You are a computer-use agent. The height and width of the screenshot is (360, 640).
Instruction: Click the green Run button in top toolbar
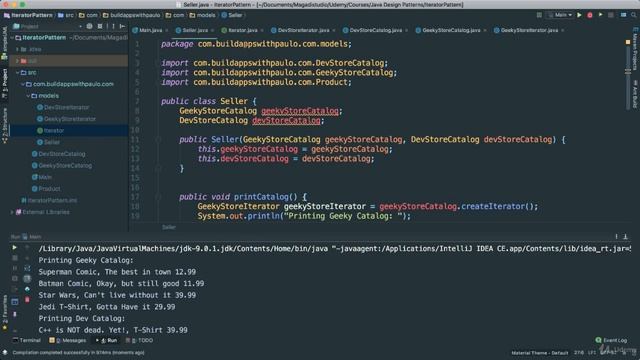(x=579, y=15)
